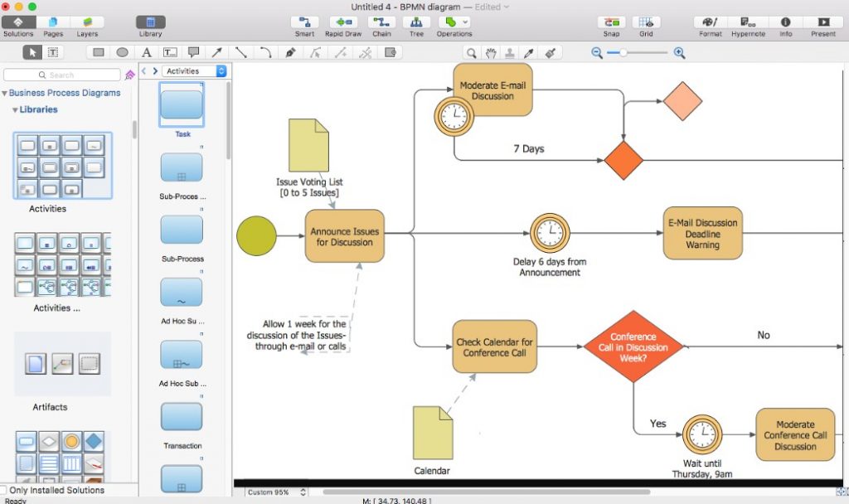Open the Operations dropdown arrow
The width and height of the screenshot is (849, 504).
click(465, 22)
